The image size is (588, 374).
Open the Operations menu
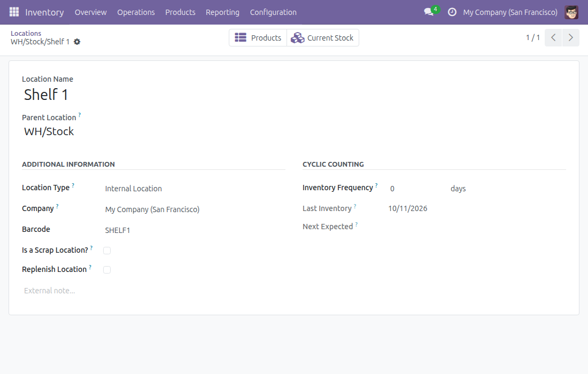(x=136, y=12)
